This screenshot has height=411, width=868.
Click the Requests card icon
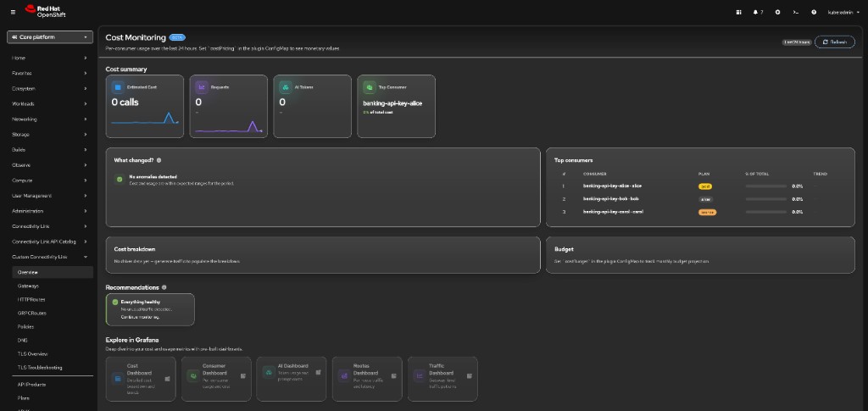tap(202, 86)
